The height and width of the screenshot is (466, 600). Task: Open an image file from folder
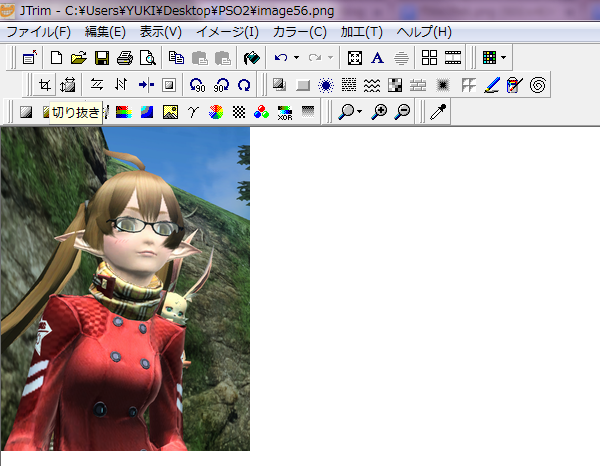79,58
